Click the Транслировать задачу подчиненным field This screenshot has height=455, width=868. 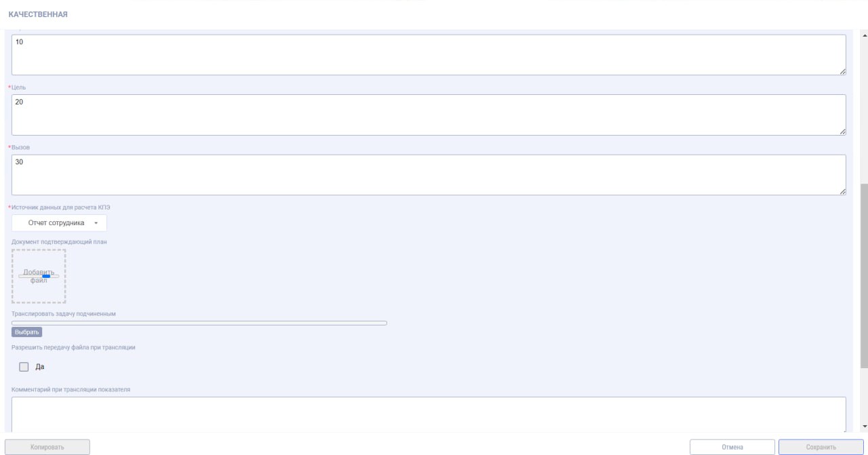coord(199,323)
